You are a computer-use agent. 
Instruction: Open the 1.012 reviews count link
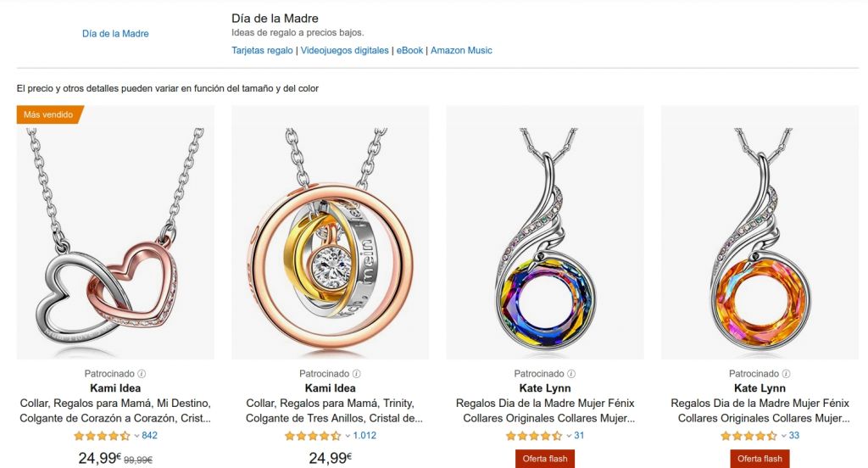(364, 436)
